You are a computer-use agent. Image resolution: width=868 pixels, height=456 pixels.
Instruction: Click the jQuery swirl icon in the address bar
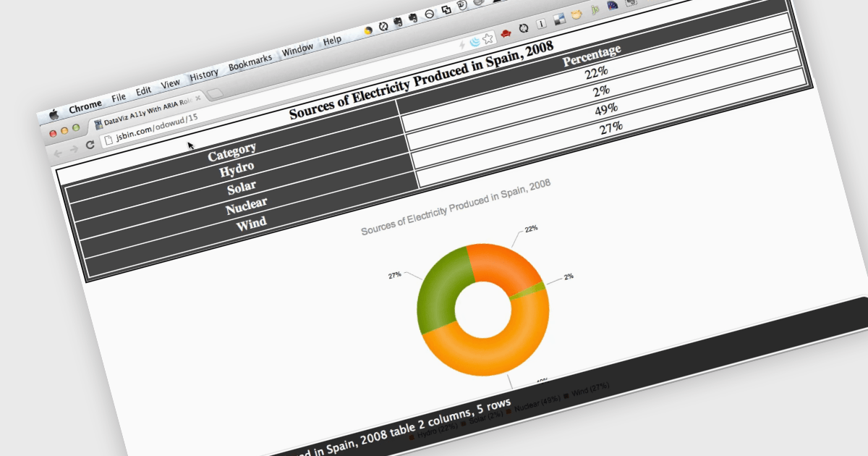475,41
